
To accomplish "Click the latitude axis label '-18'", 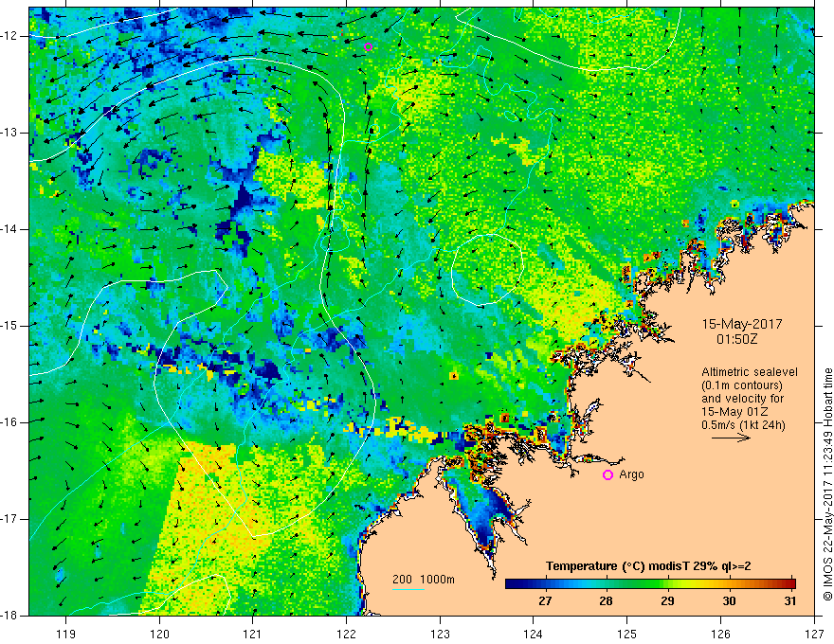I will (9, 616).
